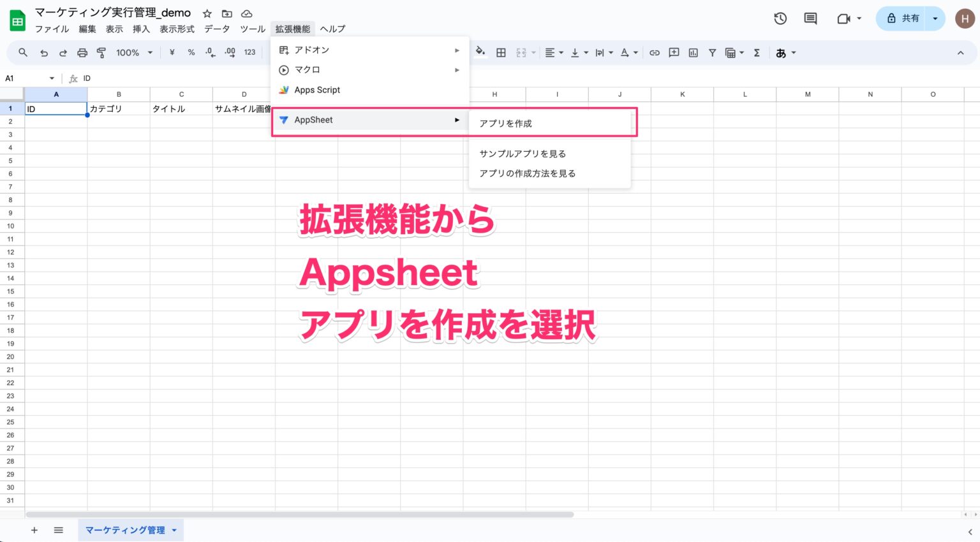The width and height of the screenshot is (980, 542).
Task: Select the paint format tool
Action: pos(101,52)
